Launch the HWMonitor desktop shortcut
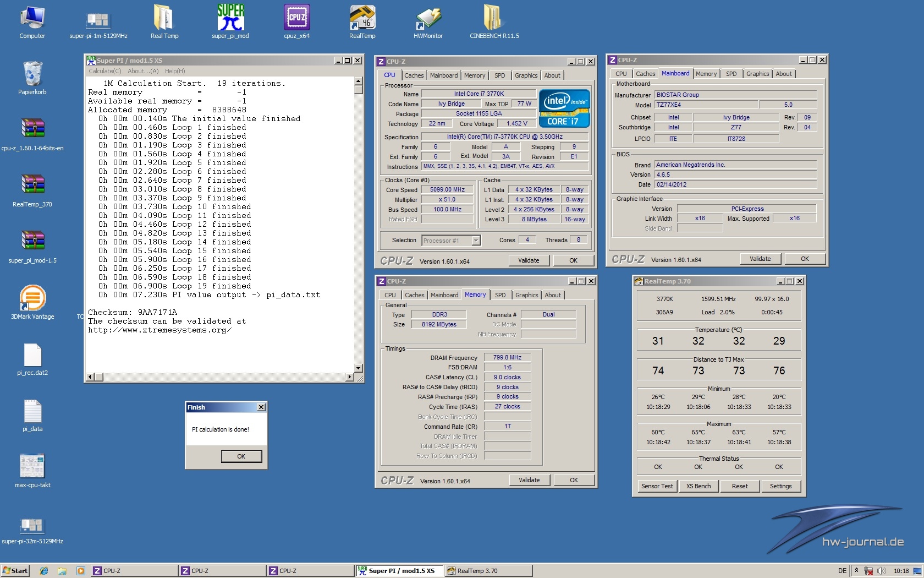Image resolution: width=924 pixels, height=578 pixels. (428, 22)
